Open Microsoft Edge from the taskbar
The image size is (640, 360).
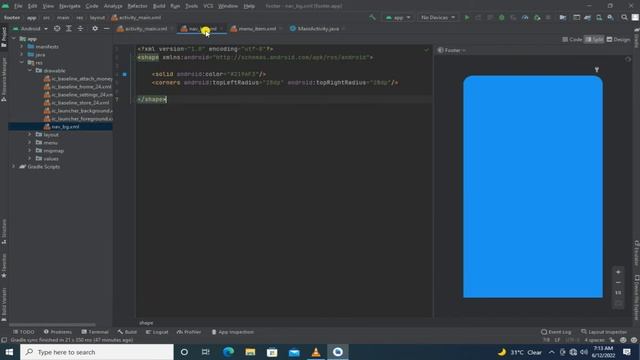(228, 352)
